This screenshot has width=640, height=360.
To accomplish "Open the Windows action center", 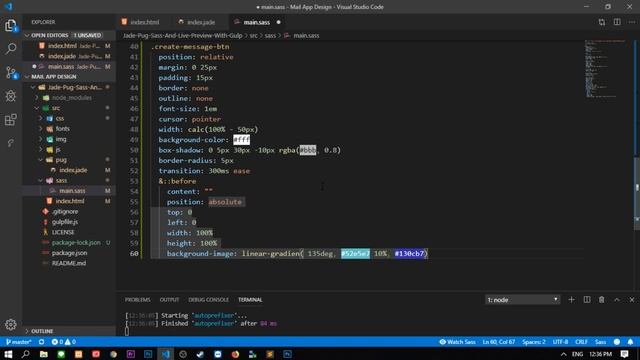I will tap(624, 354).
